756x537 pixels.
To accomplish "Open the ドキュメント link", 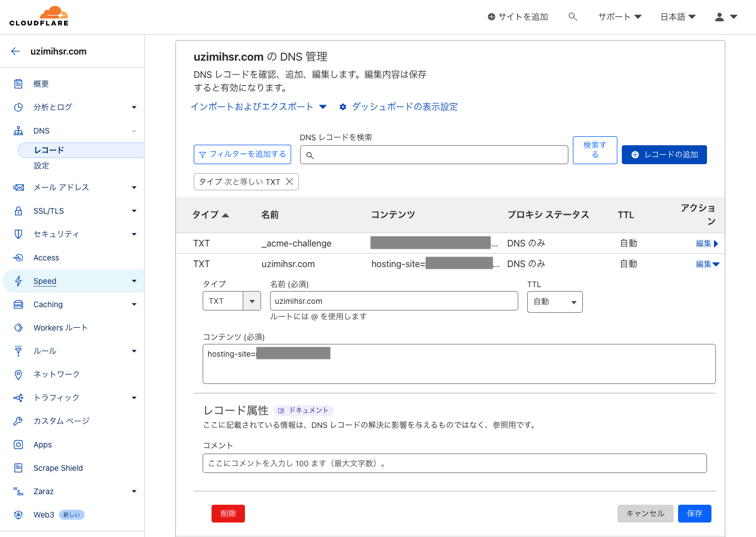I will (x=303, y=411).
